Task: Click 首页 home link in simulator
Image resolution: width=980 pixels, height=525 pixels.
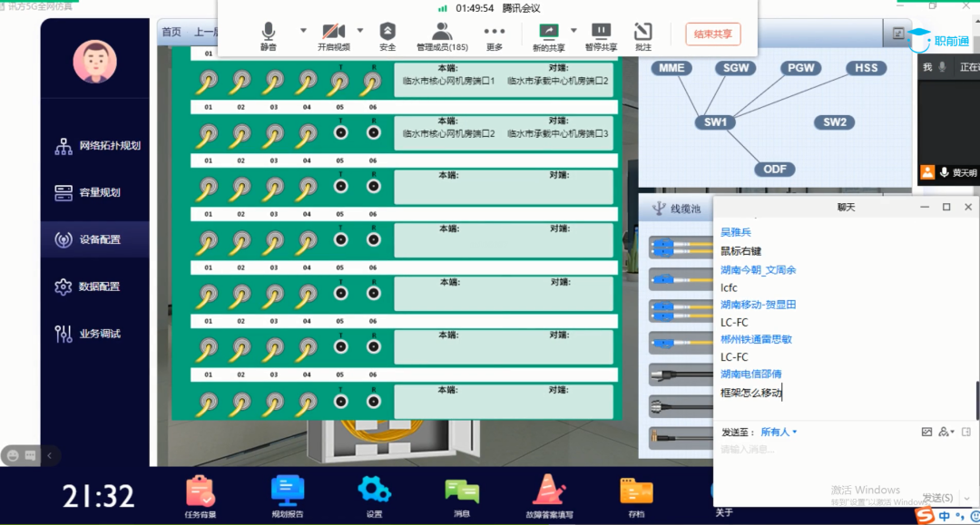Action: (171, 32)
